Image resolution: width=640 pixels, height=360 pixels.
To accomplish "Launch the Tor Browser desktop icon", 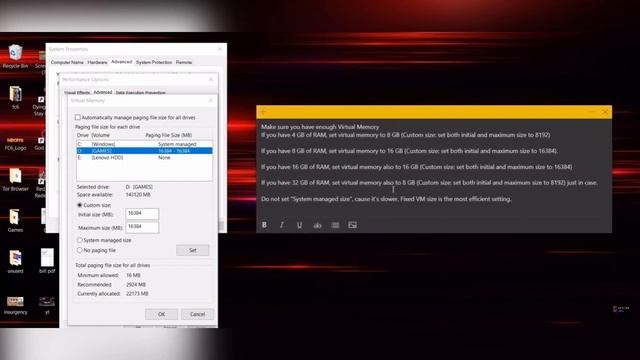I will (x=15, y=180).
